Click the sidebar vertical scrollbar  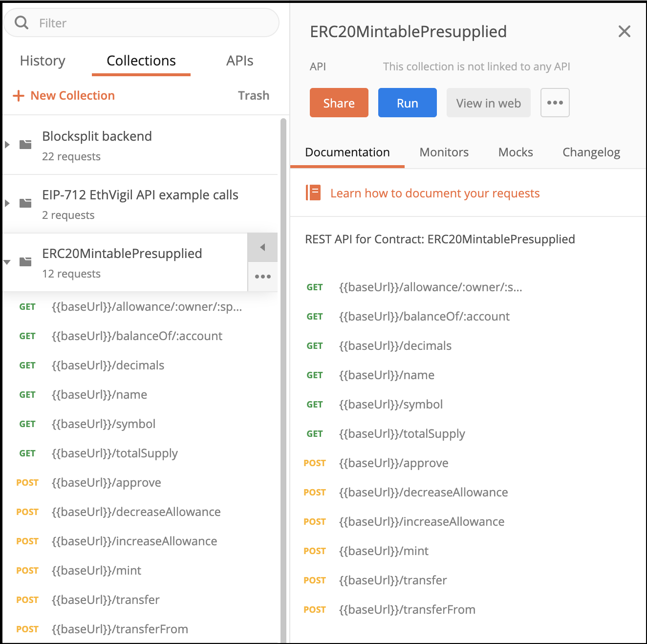pos(283,380)
